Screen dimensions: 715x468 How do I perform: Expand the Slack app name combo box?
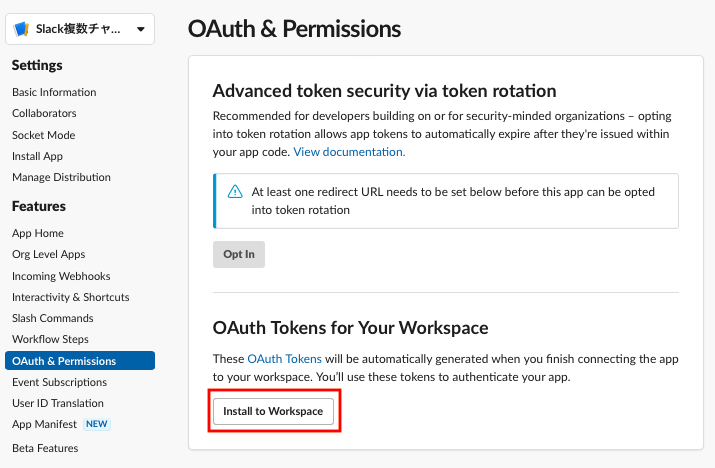[80, 29]
